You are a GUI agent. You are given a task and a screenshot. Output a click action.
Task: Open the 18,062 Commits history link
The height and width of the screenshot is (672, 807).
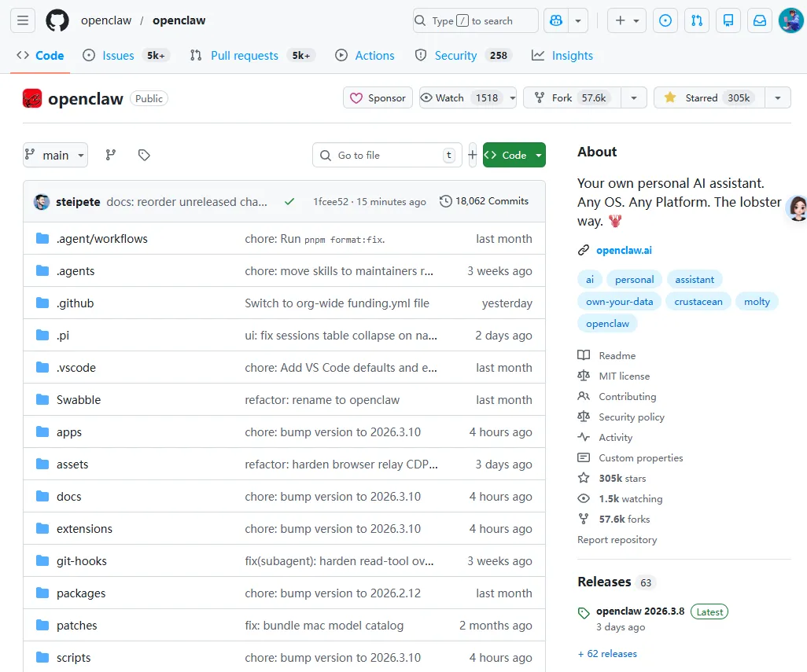coord(485,201)
